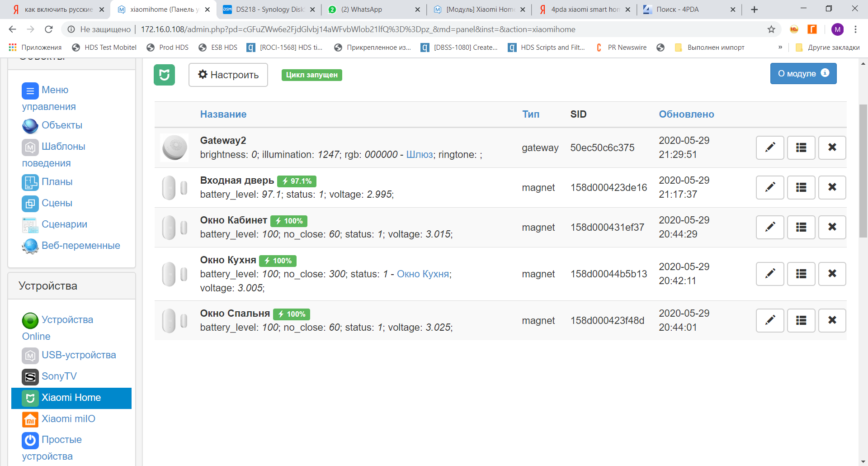Click the pencil edit icon for Окно Кухня
This screenshot has width=868, height=466.
[770, 274]
